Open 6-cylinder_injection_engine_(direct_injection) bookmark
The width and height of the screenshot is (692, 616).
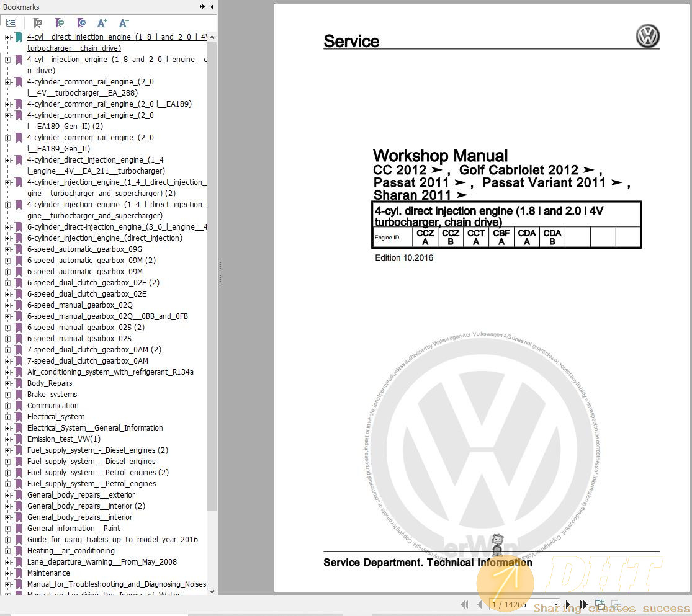[x=105, y=238]
